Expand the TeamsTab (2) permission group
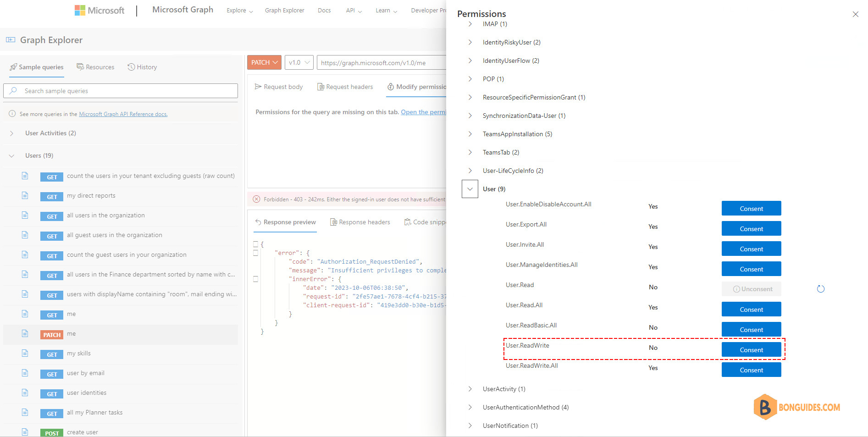This screenshot has height=437, width=868. pos(470,152)
